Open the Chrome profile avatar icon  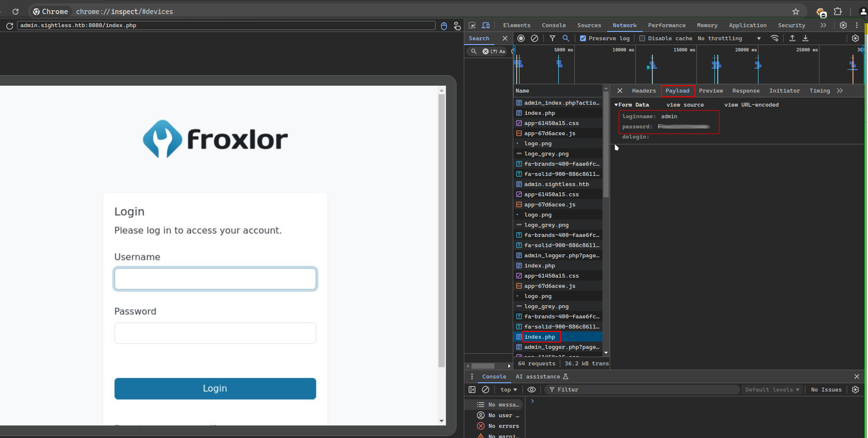[863, 12]
